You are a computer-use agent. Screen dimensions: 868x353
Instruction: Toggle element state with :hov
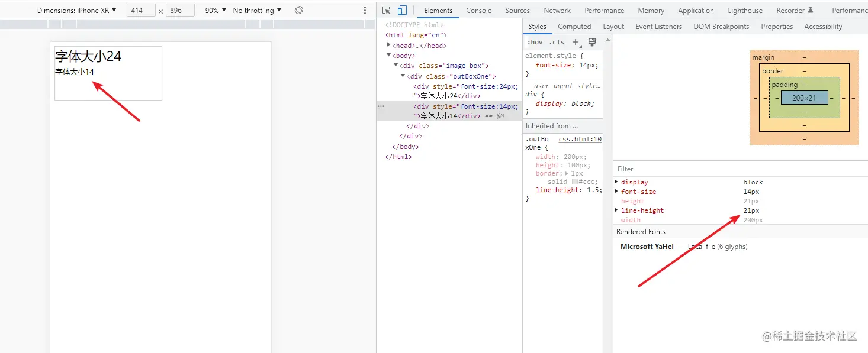(535, 42)
